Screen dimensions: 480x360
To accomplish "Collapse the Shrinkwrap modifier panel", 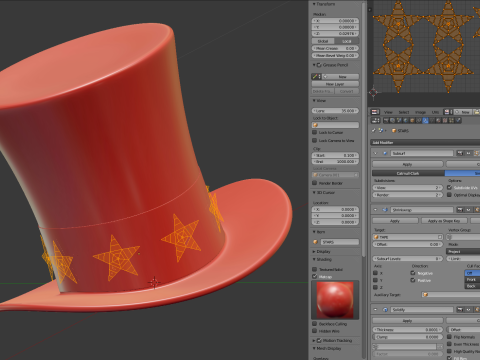I will point(376,210).
